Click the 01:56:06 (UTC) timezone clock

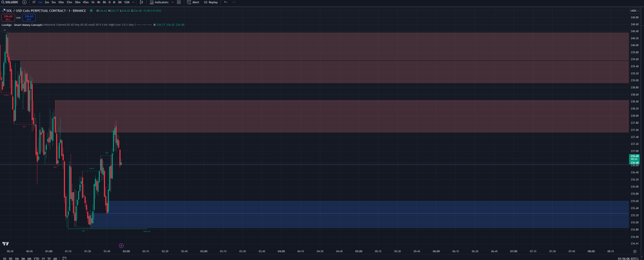[629, 258]
